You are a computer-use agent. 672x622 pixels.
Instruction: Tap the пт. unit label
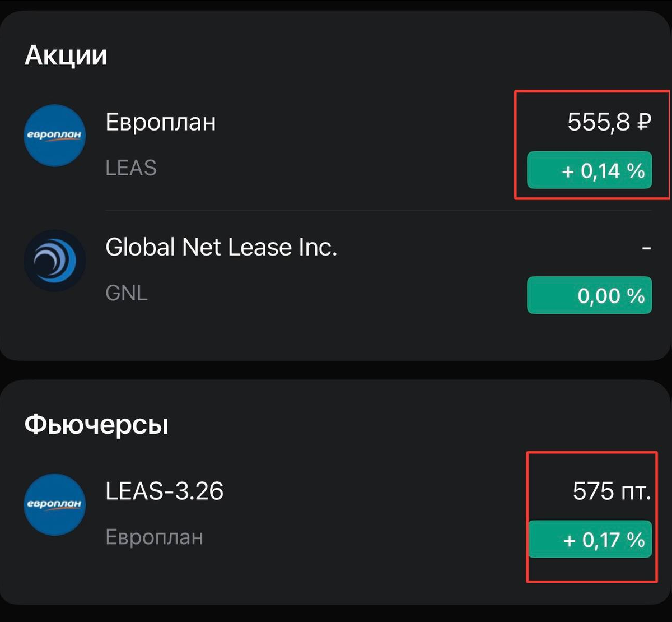[635, 492]
